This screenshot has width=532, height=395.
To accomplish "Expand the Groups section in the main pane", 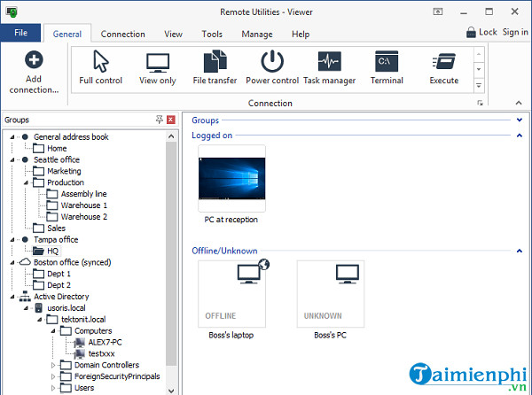I will pyautogui.click(x=519, y=120).
